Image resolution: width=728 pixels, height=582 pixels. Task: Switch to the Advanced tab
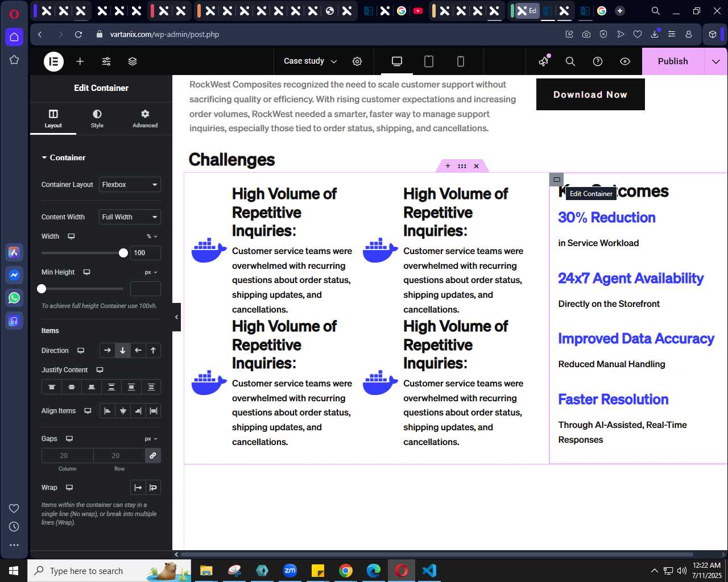145,118
